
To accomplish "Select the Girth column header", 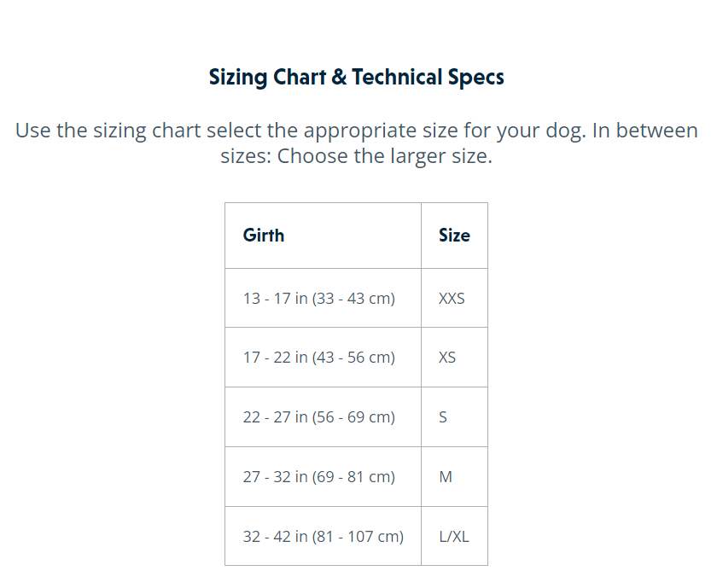I will click(264, 236).
